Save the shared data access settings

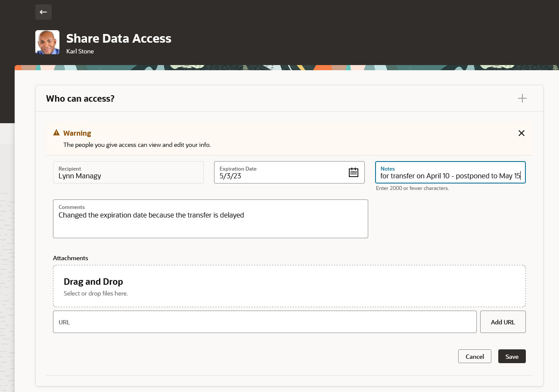[512, 356]
